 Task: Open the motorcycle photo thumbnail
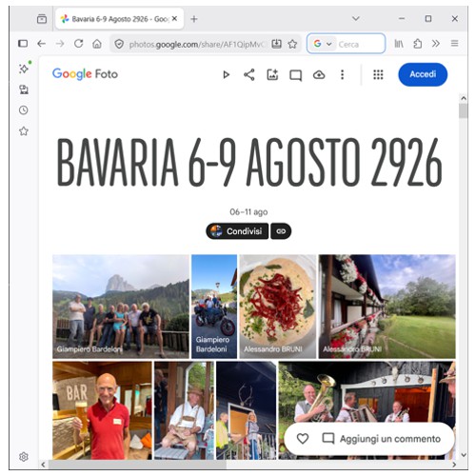(x=214, y=307)
